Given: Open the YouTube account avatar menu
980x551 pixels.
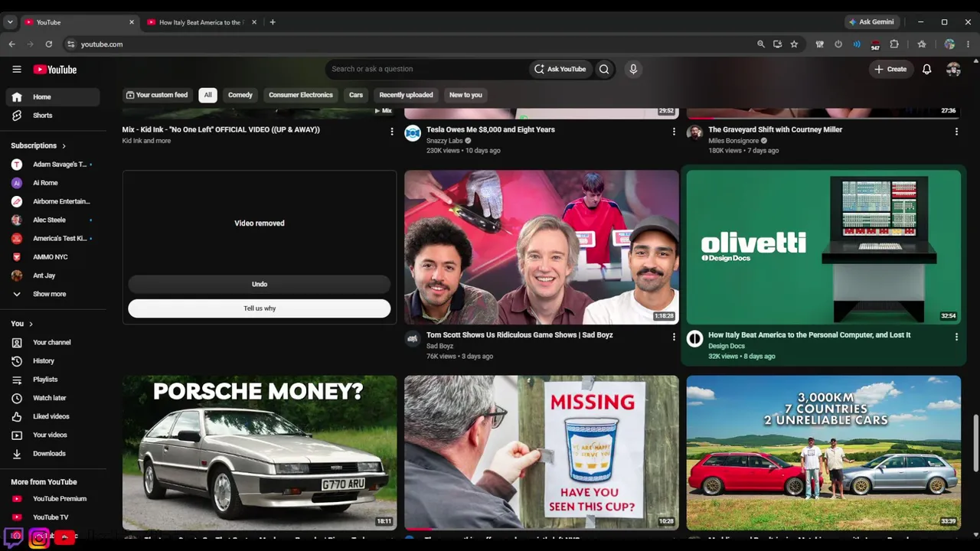Looking at the screenshot, I should (x=953, y=69).
